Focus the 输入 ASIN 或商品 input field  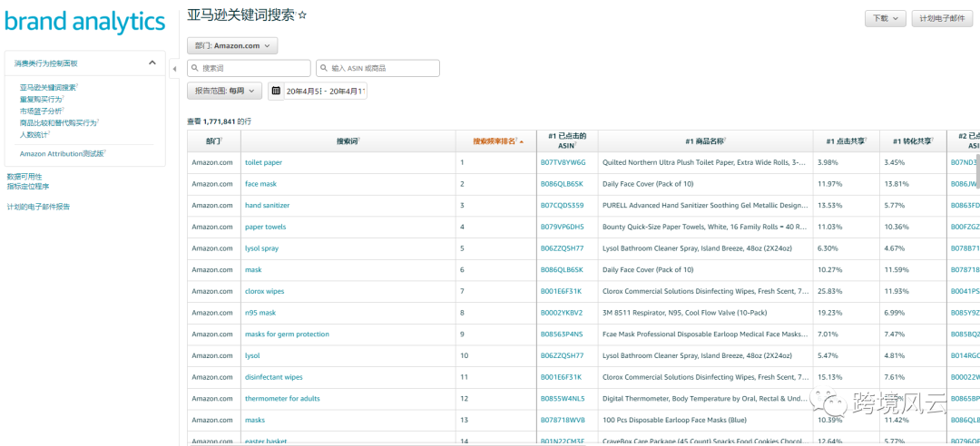click(x=378, y=68)
